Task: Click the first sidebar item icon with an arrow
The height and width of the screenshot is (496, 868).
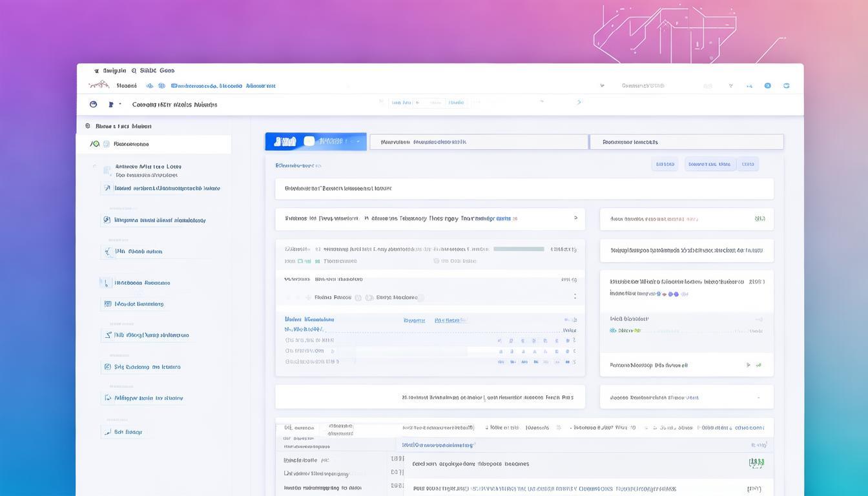Action: (107, 189)
